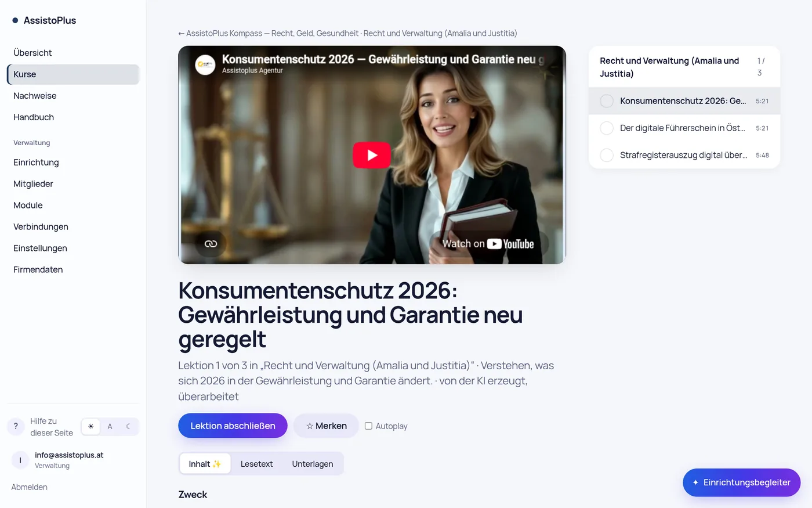Open Module in the sidebar
Image resolution: width=812 pixels, height=508 pixels.
click(73, 206)
